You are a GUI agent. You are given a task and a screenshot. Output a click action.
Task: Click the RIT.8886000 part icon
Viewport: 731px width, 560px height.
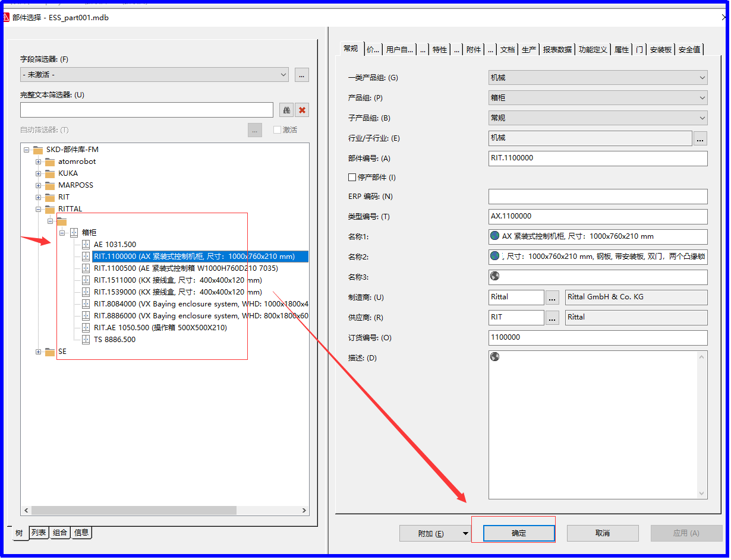(86, 316)
